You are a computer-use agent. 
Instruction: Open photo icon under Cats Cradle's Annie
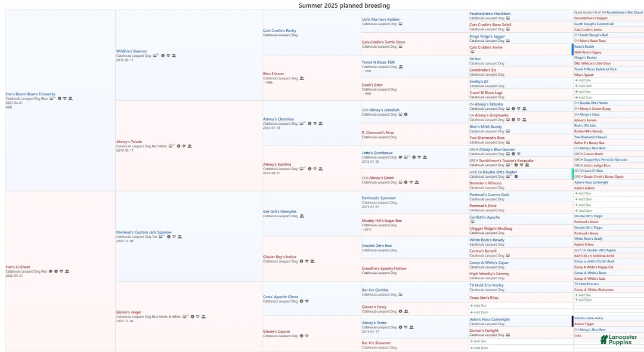pyautogui.click(x=472, y=52)
